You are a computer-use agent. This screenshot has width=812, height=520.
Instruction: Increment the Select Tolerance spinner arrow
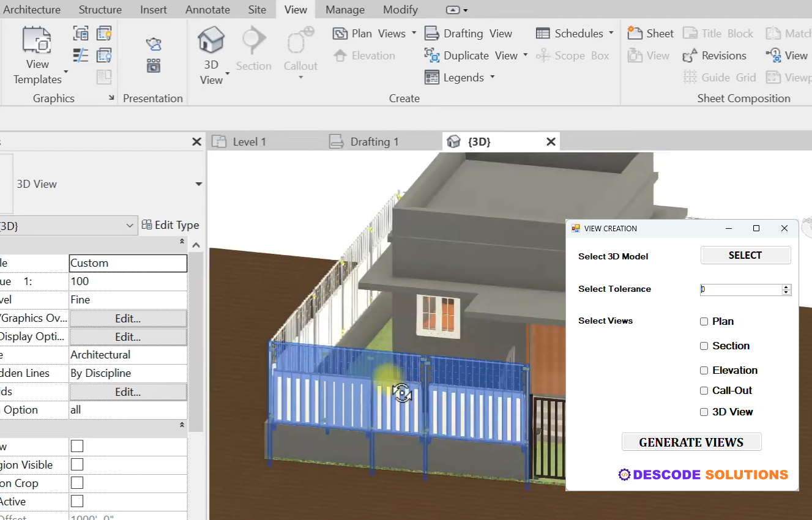click(786, 287)
